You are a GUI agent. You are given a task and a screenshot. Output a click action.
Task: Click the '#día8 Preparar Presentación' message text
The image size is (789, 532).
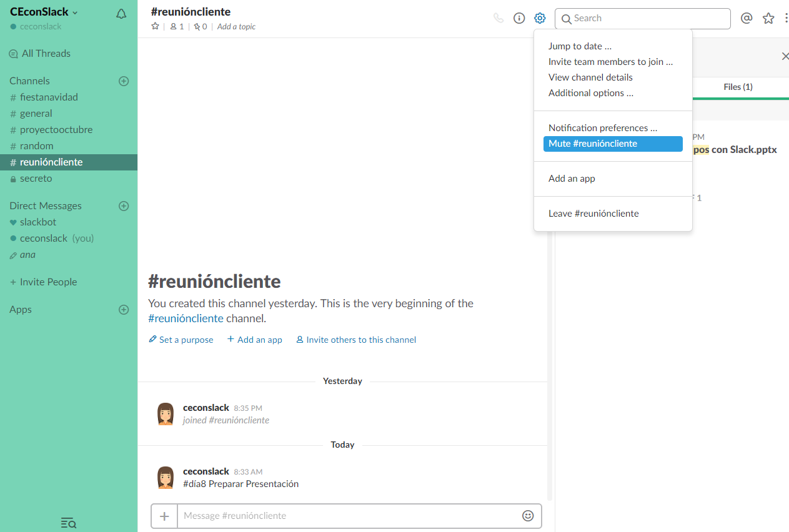tap(241, 484)
